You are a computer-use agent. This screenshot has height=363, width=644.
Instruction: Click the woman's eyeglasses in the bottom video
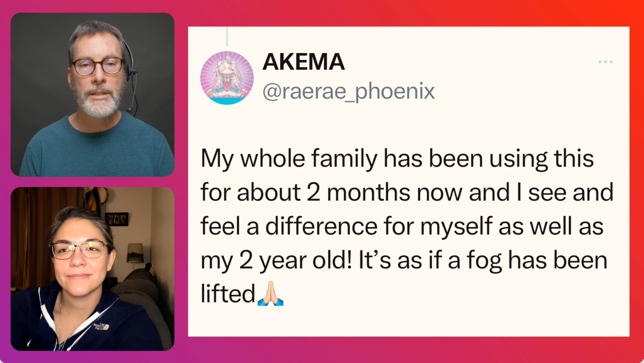click(79, 250)
